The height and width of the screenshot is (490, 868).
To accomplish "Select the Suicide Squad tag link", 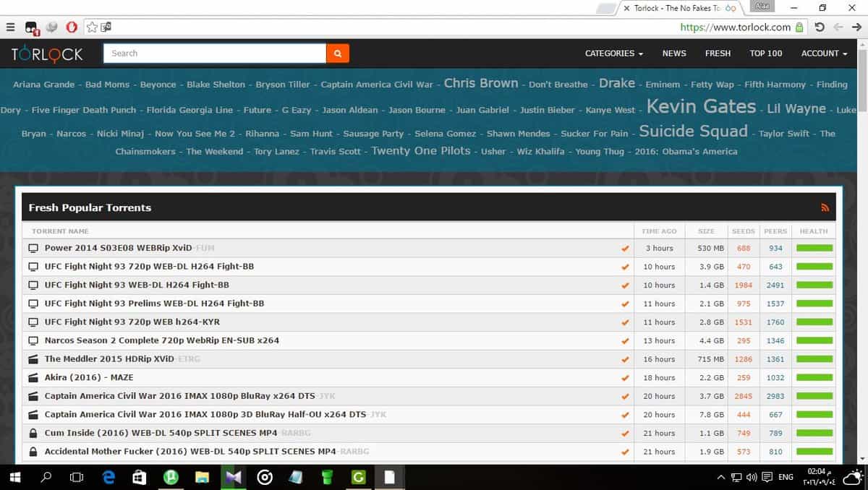I will tap(693, 132).
